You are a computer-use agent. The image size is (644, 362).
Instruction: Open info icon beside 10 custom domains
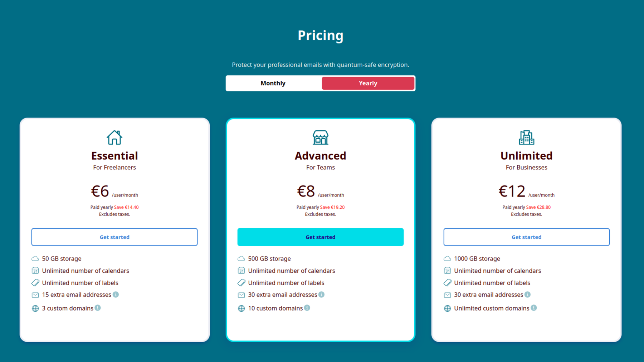tap(307, 308)
